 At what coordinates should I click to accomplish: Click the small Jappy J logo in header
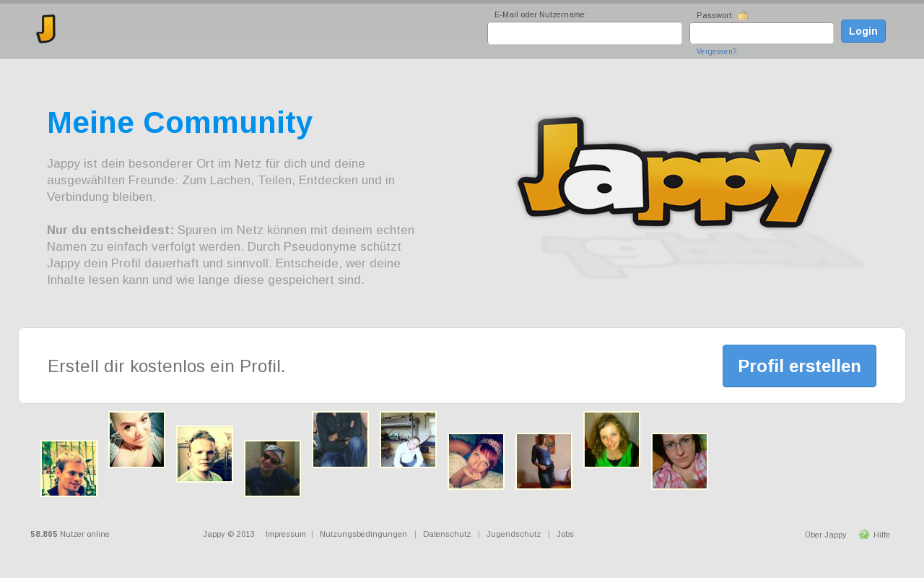tap(46, 29)
